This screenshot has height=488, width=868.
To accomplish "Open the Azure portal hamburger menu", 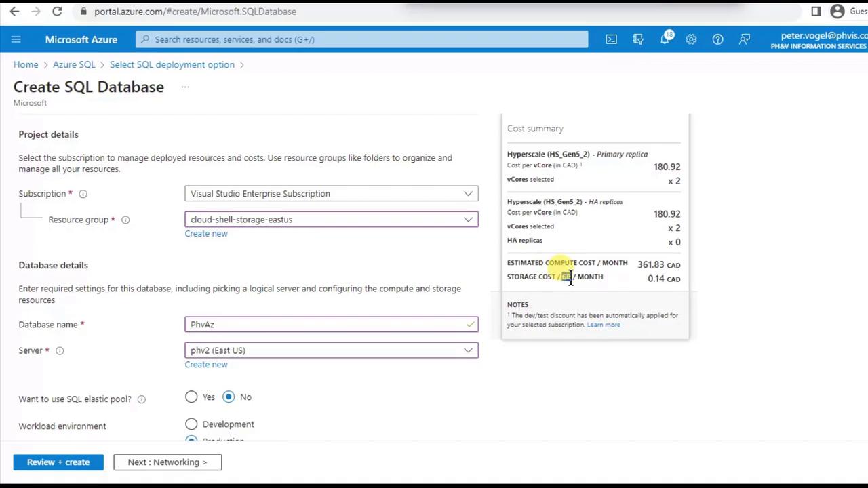I will click(16, 39).
